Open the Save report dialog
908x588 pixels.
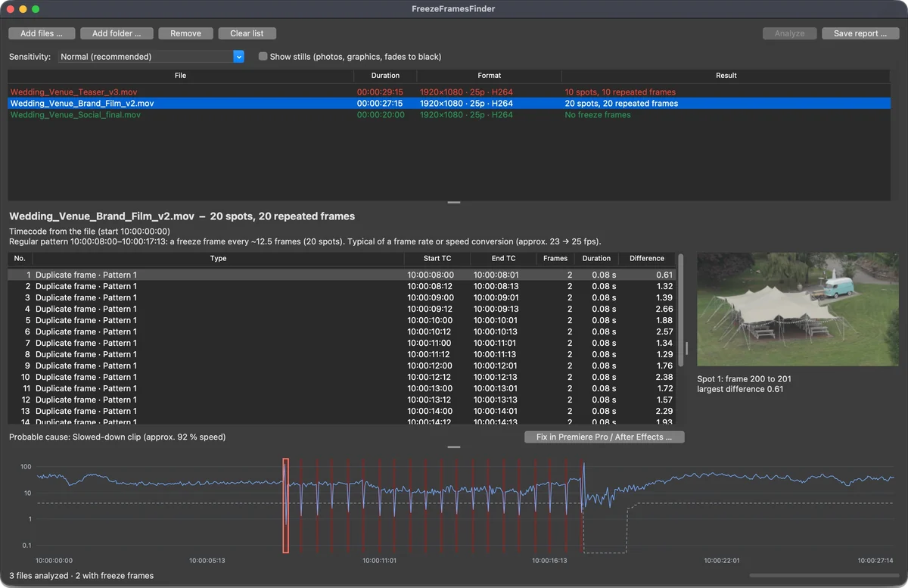coord(860,33)
